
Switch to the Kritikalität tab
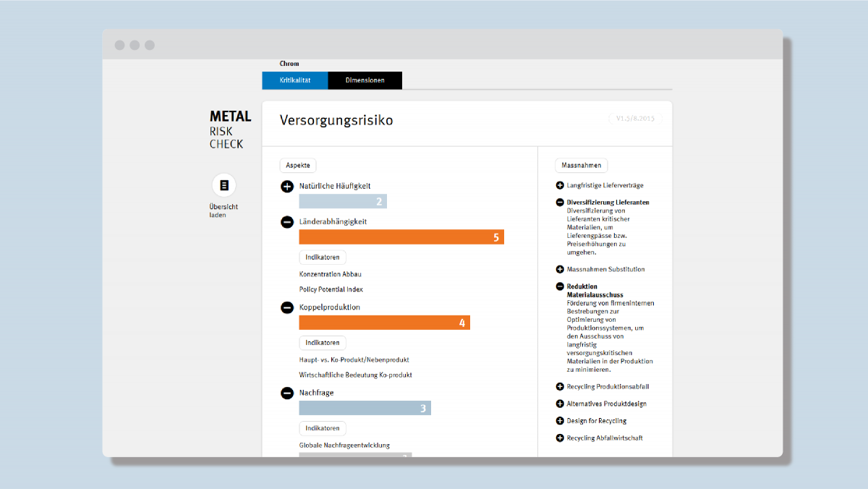[295, 80]
